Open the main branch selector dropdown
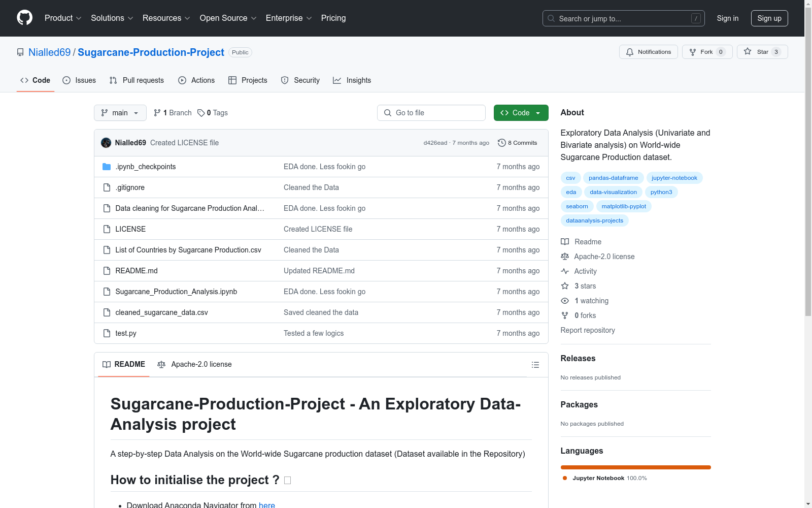This screenshot has height=508, width=812. point(120,113)
